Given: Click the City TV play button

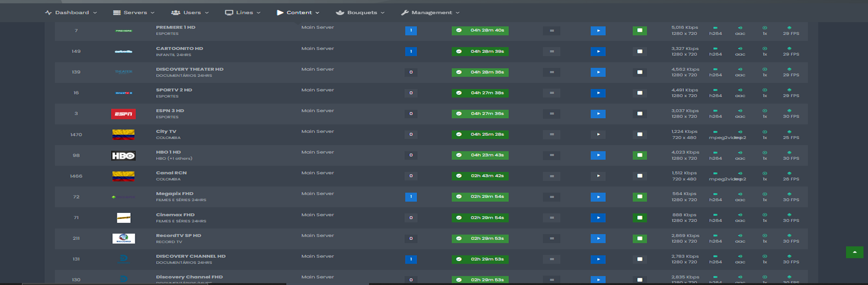Looking at the screenshot, I should tap(598, 134).
